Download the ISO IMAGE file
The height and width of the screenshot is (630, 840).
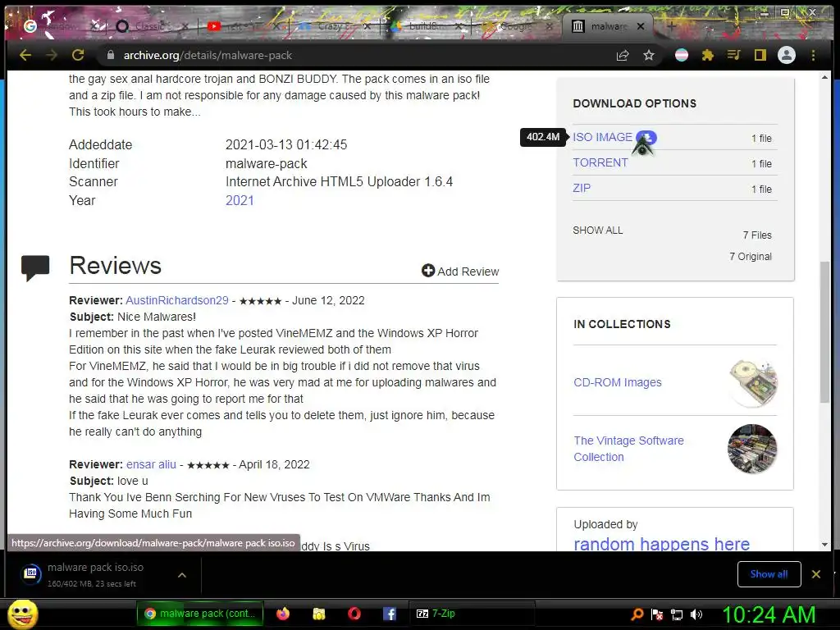[x=602, y=137]
